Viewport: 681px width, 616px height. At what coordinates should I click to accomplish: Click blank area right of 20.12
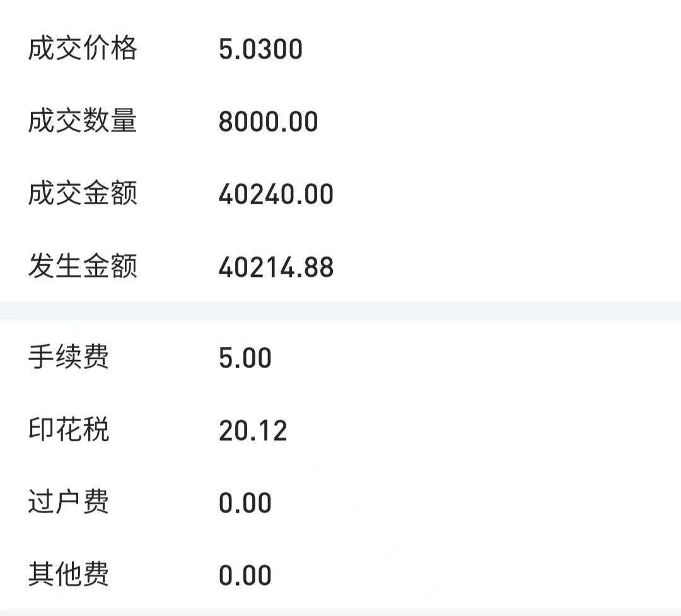492,431
